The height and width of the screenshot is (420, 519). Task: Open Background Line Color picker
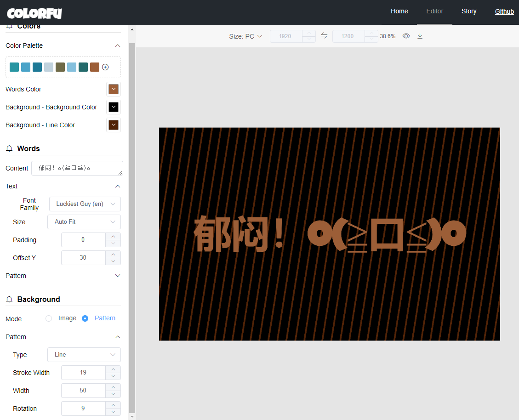coord(114,125)
